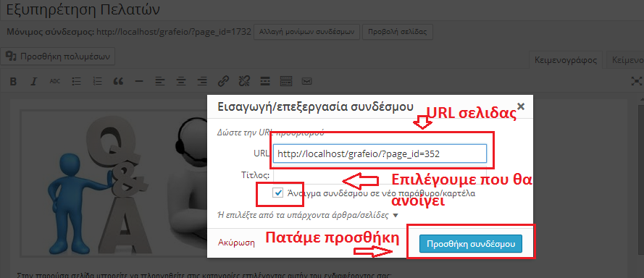
Task: Select the strikethrough ABC toolbar icon
Action: tap(55, 81)
